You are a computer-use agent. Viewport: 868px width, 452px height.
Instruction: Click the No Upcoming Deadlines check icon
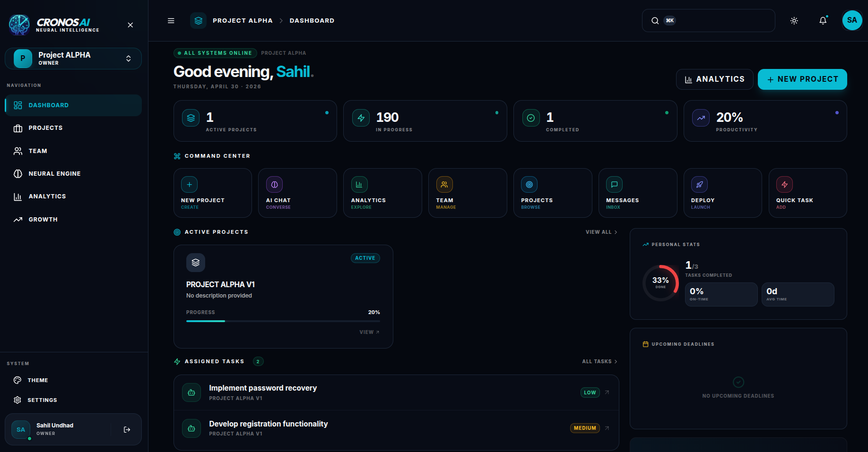[x=738, y=382]
